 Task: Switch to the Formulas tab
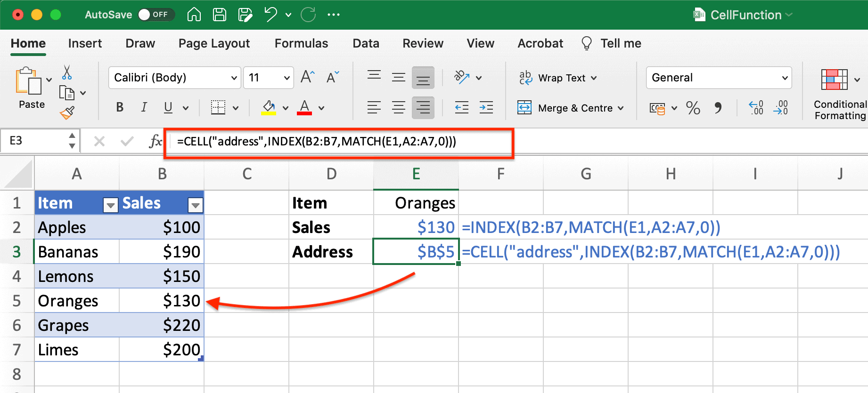(x=301, y=43)
